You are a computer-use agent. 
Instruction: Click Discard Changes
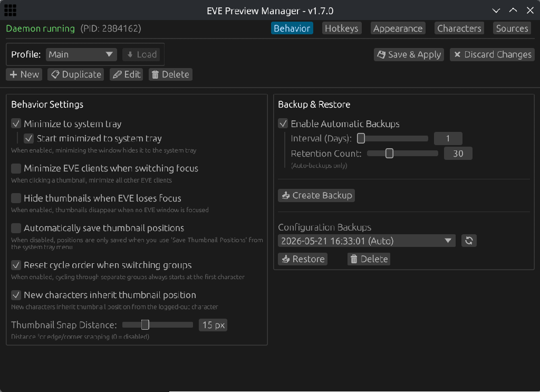(x=492, y=54)
